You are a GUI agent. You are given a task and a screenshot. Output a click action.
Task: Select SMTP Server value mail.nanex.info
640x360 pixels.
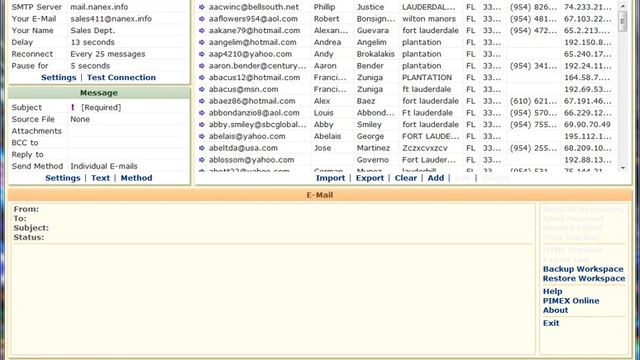pyautogui.click(x=99, y=7)
